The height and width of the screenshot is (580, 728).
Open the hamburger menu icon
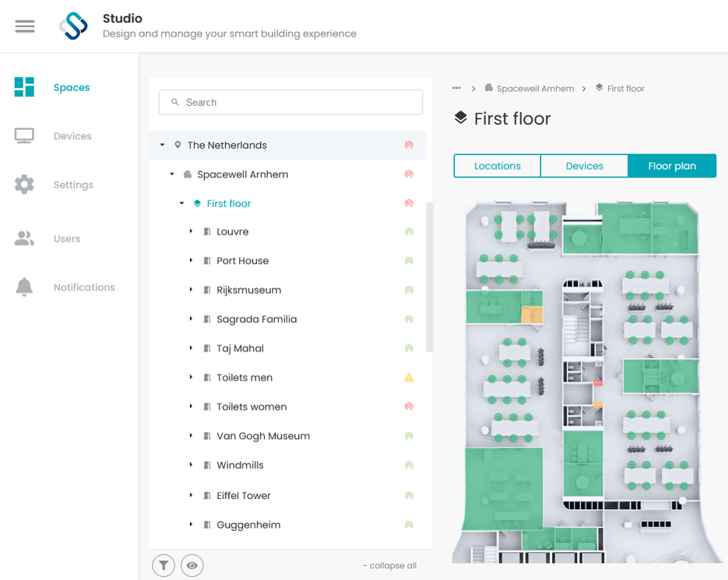pyautogui.click(x=25, y=26)
